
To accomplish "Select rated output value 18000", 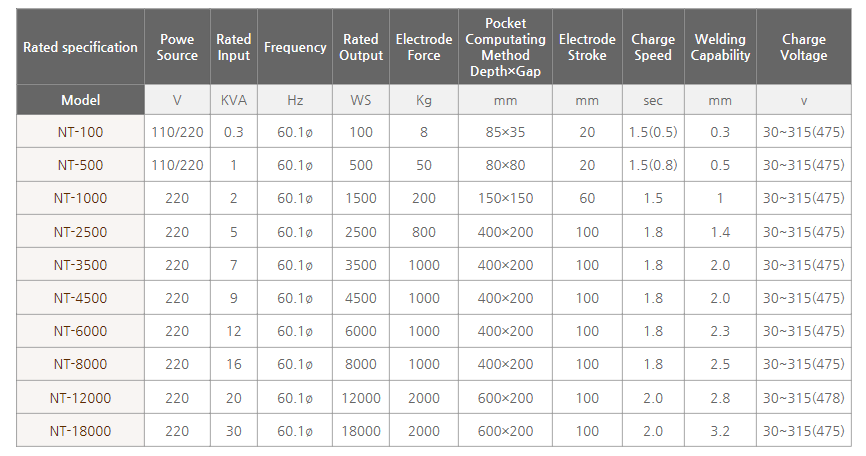I will (361, 431).
